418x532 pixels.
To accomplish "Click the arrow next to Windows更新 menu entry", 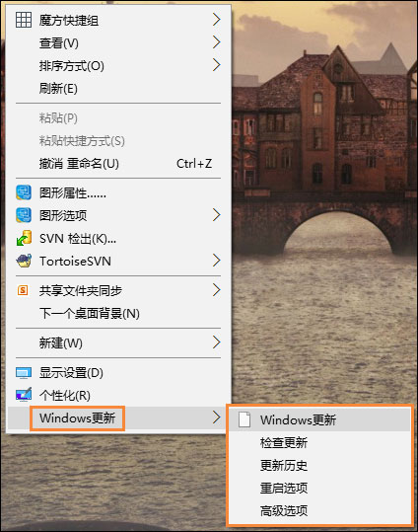I will pos(216,418).
